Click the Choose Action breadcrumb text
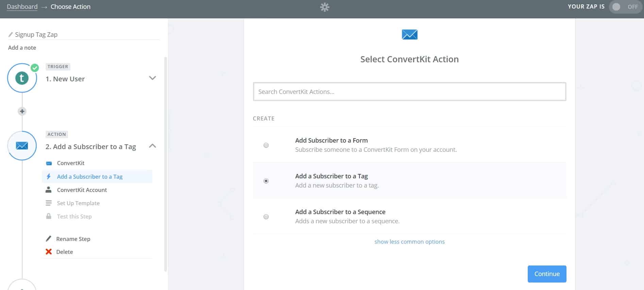The image size is (644, 290). [70, 7]
